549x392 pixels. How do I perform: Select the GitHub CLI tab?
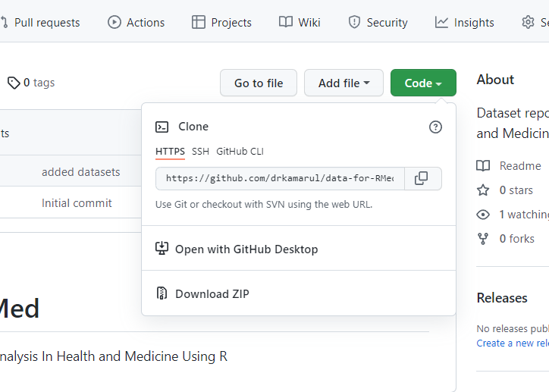point(240,152)
